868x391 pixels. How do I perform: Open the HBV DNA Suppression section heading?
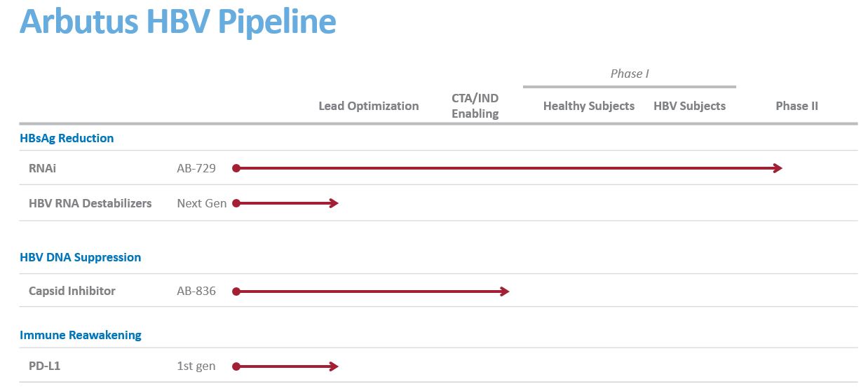click(80, 257)
